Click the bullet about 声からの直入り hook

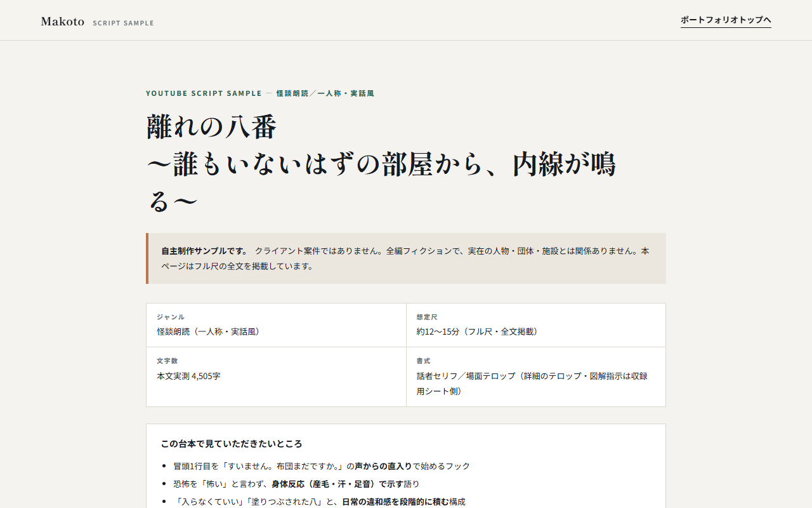point(322,466)
